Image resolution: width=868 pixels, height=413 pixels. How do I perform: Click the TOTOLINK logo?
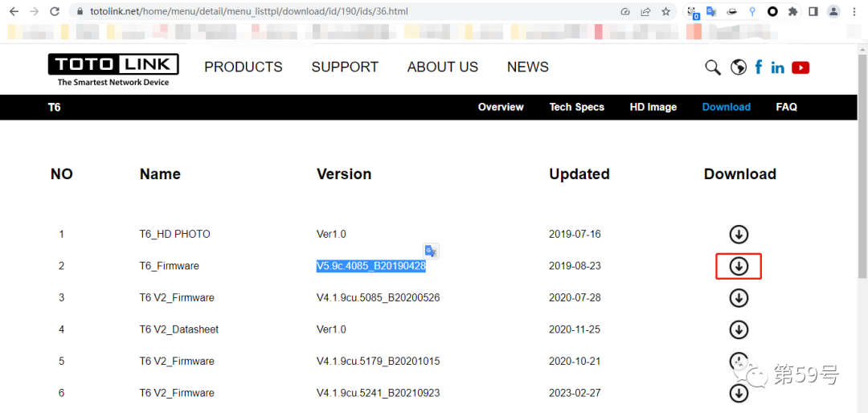coord(113,70)
